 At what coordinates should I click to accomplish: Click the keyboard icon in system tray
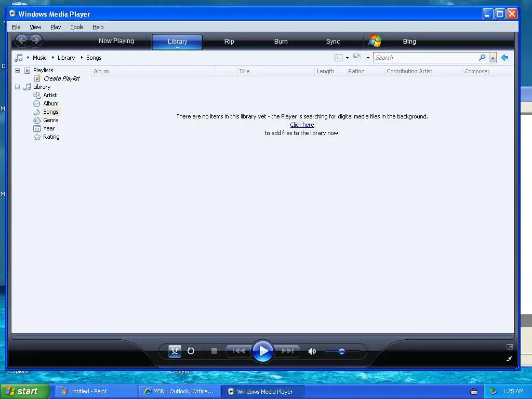[474, 392]
